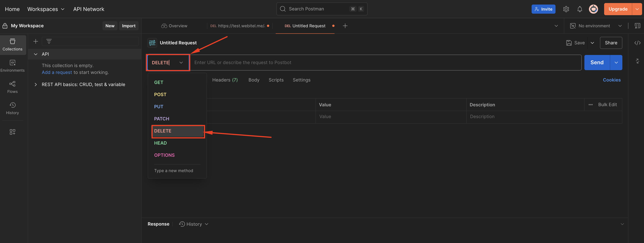Open the Collections sidebar panel
This screenshot has width=644, height=243.
click(13, 45)
